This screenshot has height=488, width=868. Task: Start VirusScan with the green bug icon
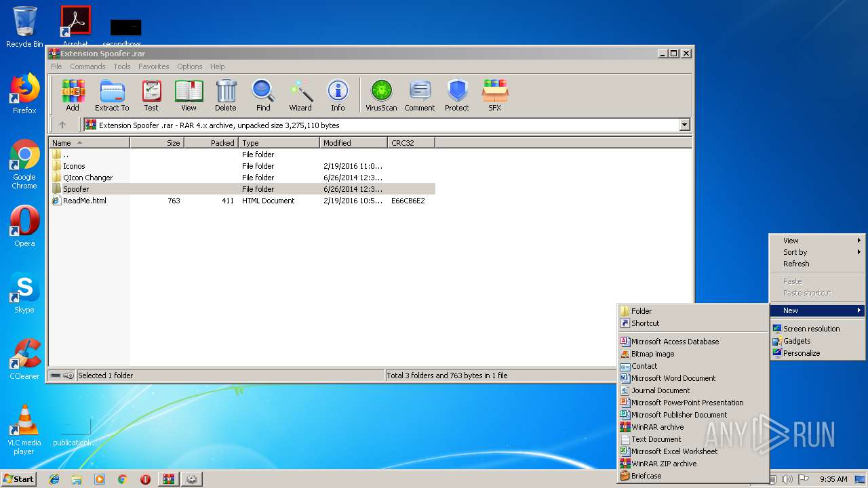[x=381, y=95]
